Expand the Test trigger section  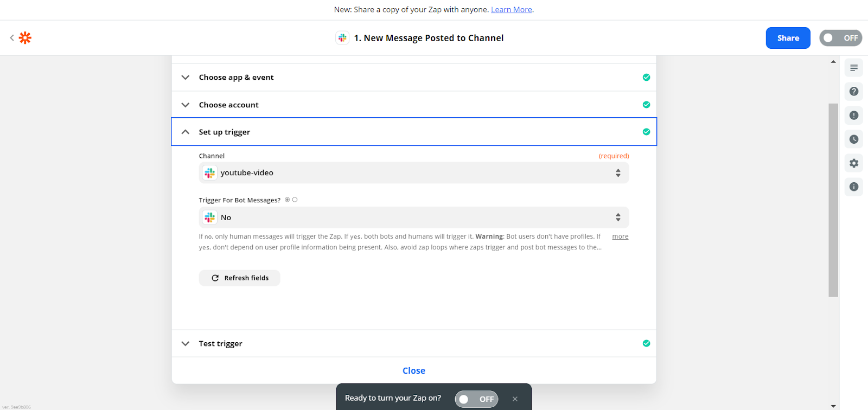tap(220, 344)
